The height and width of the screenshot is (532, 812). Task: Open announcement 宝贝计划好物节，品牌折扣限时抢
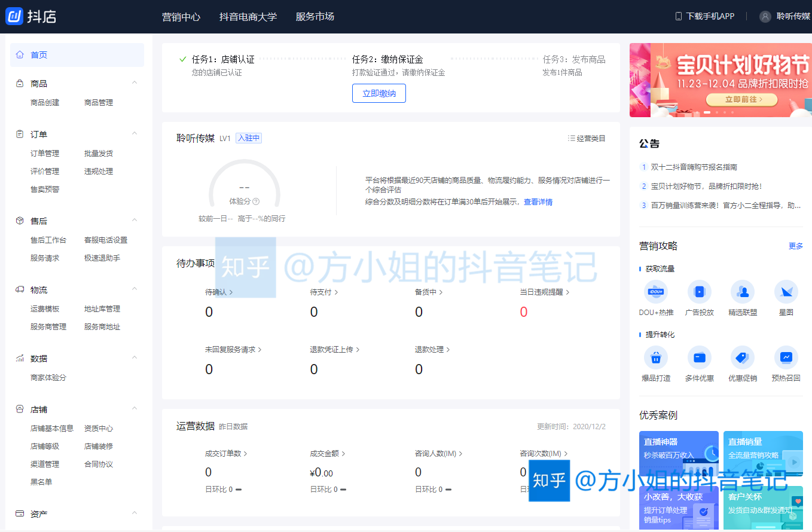tap(707, 186)
